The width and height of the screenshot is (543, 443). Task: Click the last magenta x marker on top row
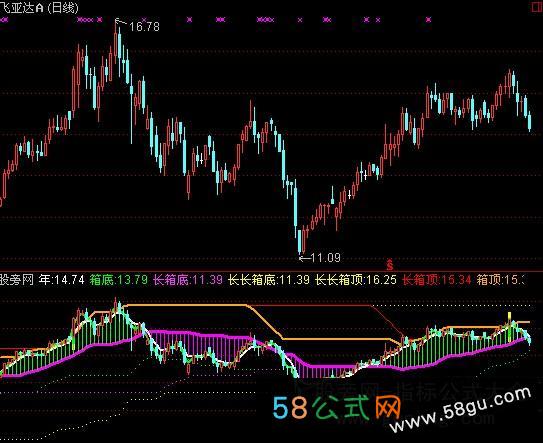click(x=428, y=20)
